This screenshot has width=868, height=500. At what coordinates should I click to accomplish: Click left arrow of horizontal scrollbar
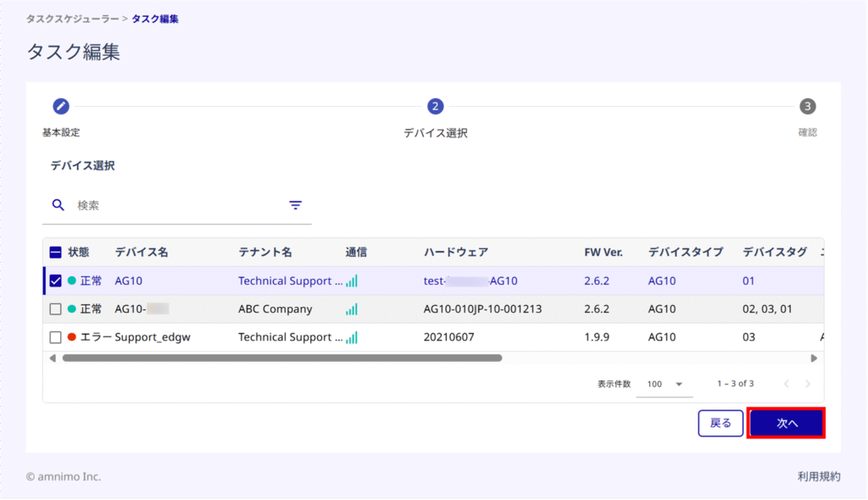click(53, 358)
